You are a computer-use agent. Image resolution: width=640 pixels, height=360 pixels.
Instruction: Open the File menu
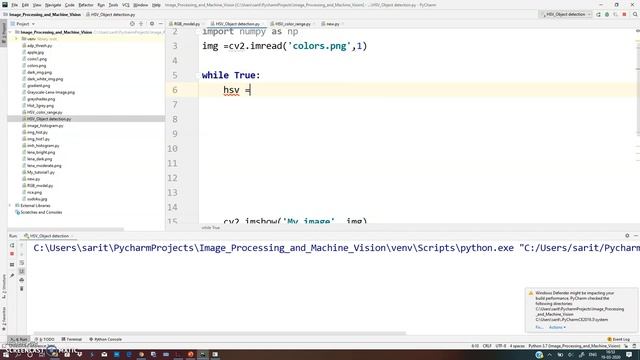[14, 5]
